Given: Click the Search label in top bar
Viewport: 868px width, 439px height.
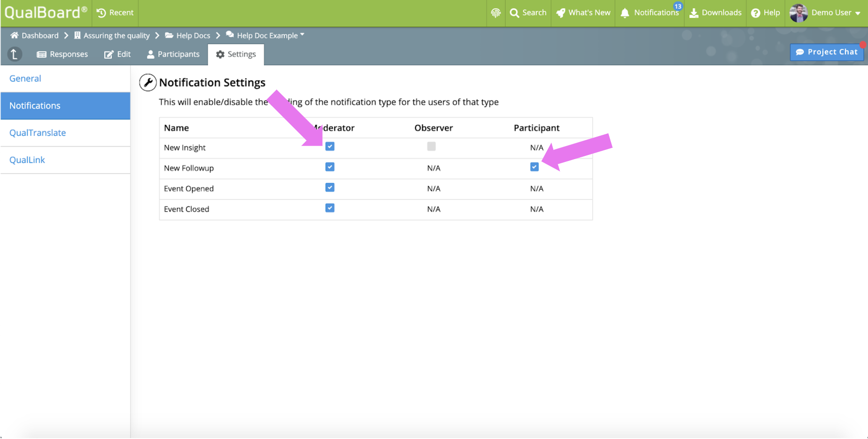Looking at the screenshot, I should [x=535, y=13].
